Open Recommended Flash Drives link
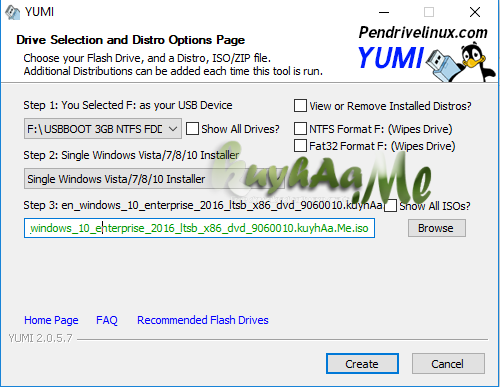500x387 pixels. coord(203,320)
